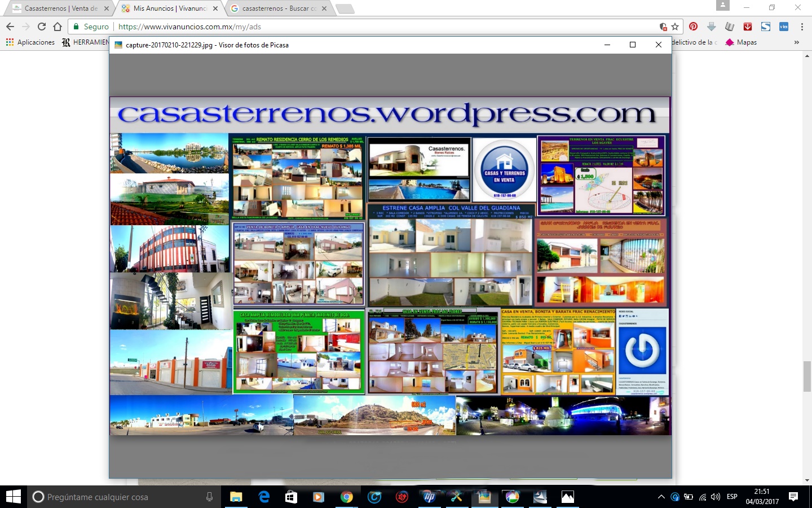
Task: Select the Mis Anuncios | Vivanuncios tab
Action: 169,8
